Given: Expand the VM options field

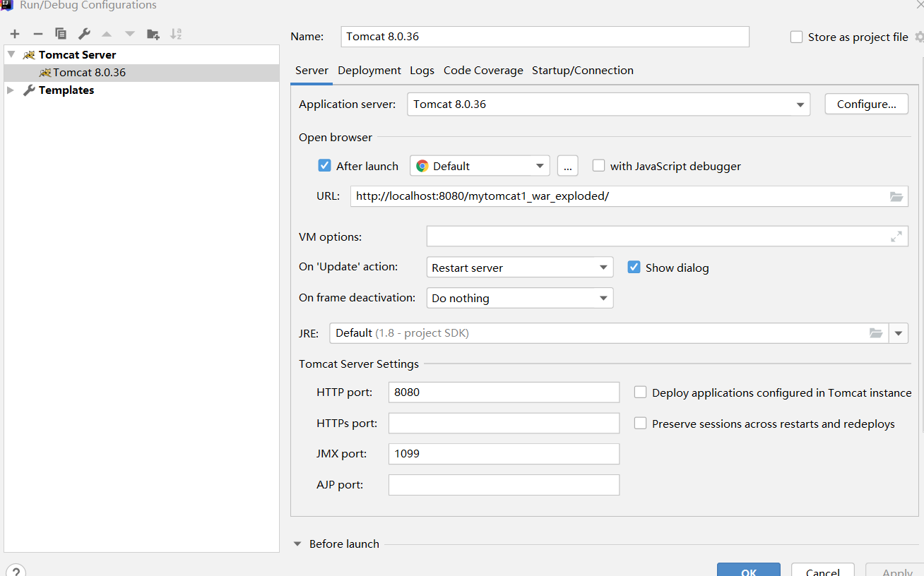Looking at the screenshot, I should 896,237.
